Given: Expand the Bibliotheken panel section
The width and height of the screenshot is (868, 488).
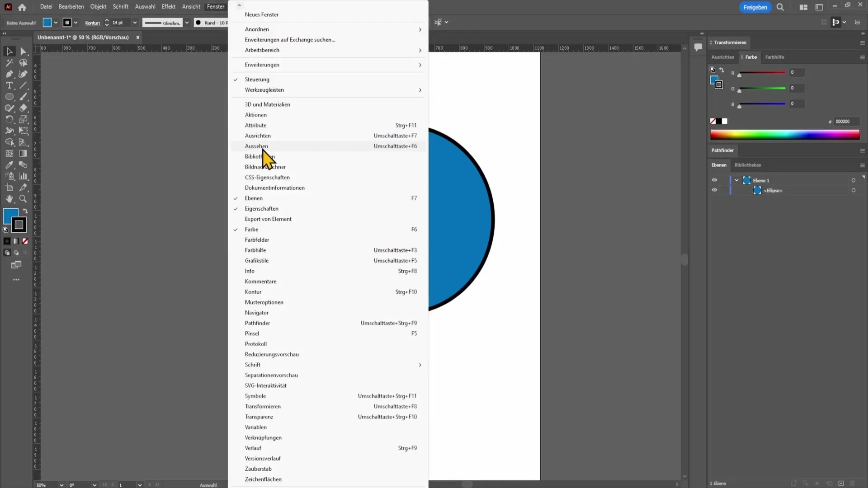Looking at the screenshot, I should tap(748, 164).
